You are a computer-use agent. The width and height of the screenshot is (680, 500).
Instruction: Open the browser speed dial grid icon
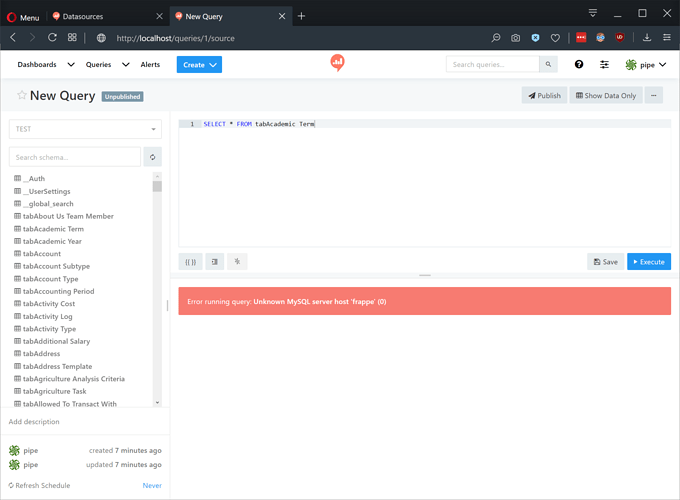72,38
